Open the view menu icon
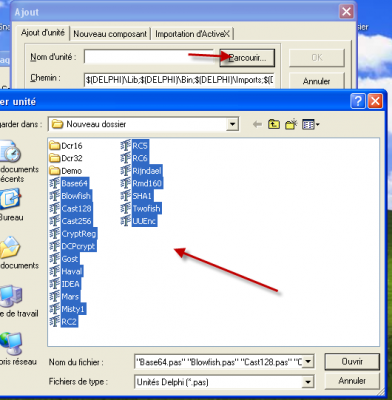 pyautogui.click(x=310, y=124)
